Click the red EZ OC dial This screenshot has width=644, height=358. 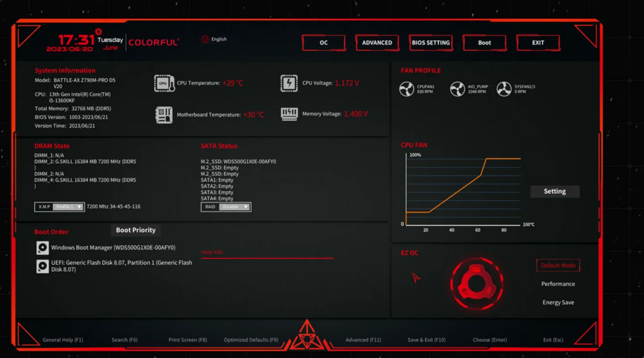click(x=477, y=283)
